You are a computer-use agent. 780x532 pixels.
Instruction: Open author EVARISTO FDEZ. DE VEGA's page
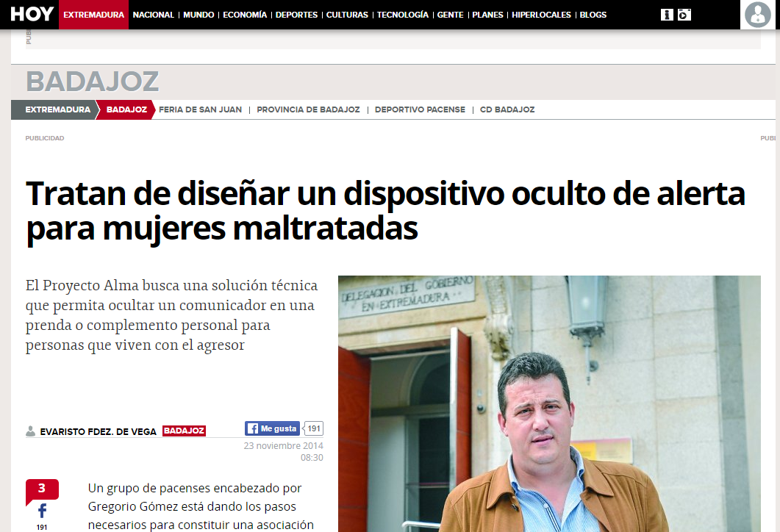[x=97, y=431]
